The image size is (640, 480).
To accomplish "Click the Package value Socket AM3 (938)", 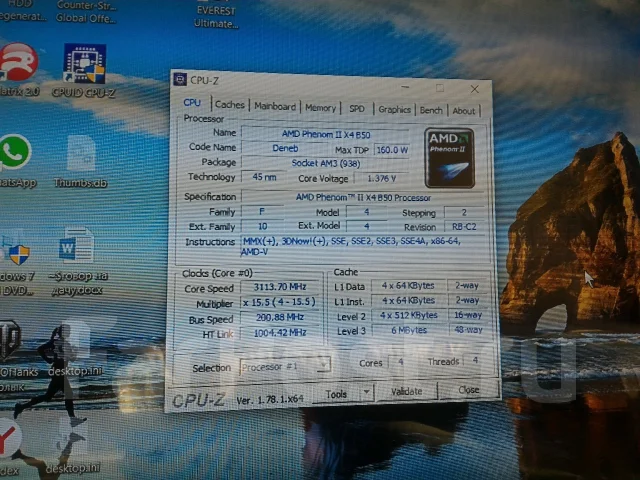I will point(325,163).
